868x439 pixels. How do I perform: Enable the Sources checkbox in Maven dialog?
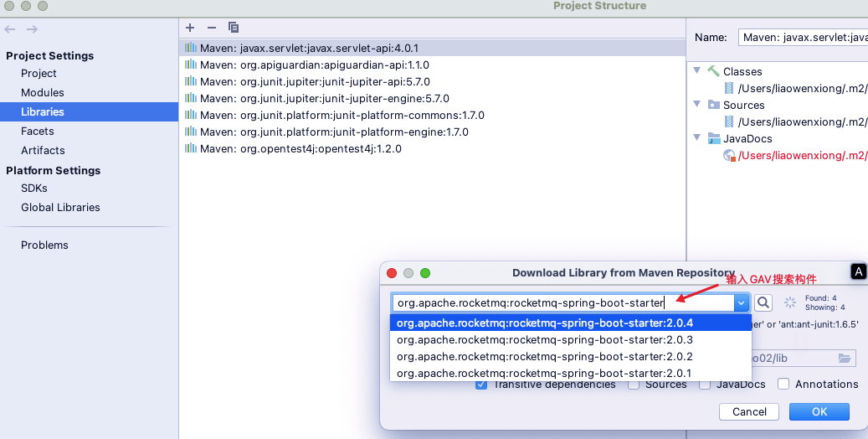pos(634,384)
